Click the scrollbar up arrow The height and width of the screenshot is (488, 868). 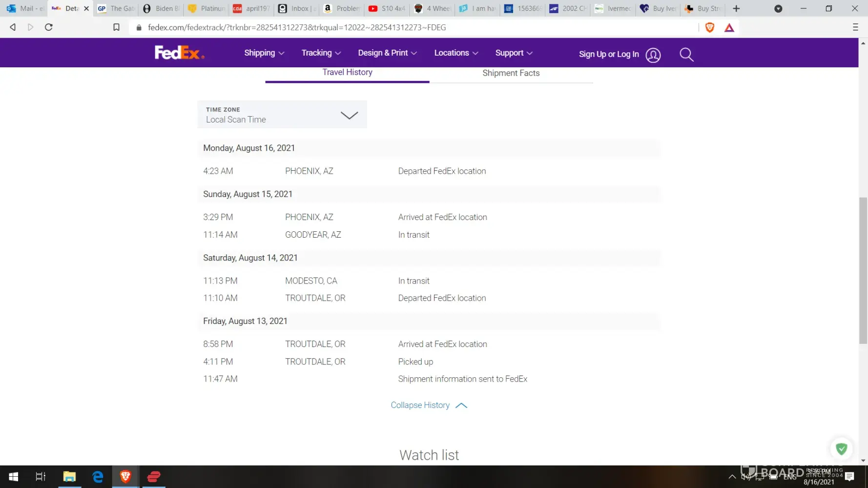tap(863, 43)
